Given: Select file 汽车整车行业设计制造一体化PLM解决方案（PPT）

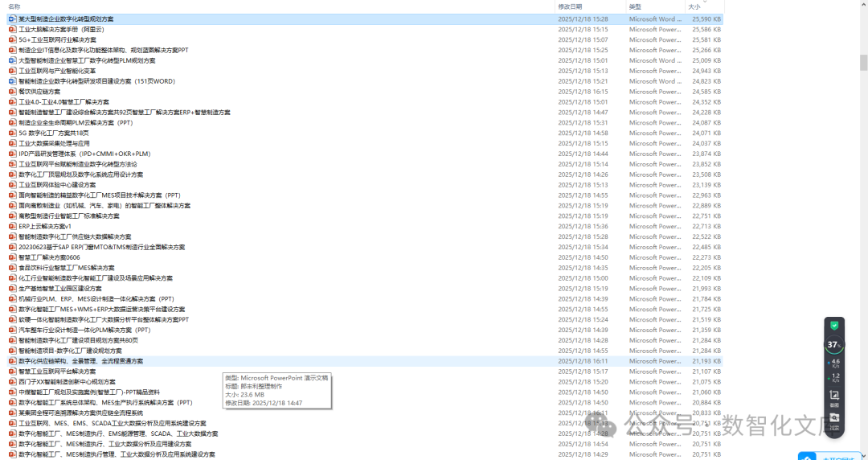Looking at the screenshot, I should 84,330.
